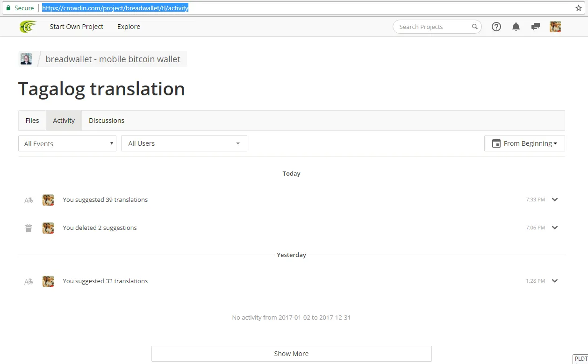Click the Crowdin logo icon

click(x=28, y=27)
